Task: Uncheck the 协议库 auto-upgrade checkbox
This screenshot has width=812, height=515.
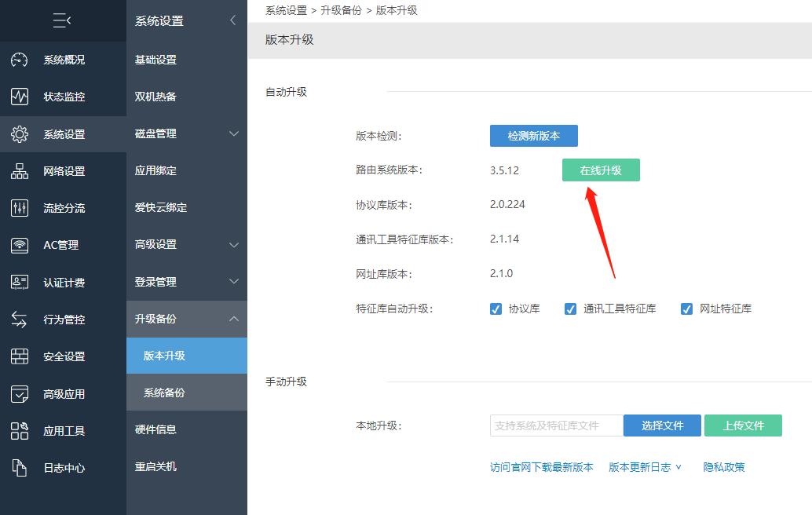Action: point(496,309)
